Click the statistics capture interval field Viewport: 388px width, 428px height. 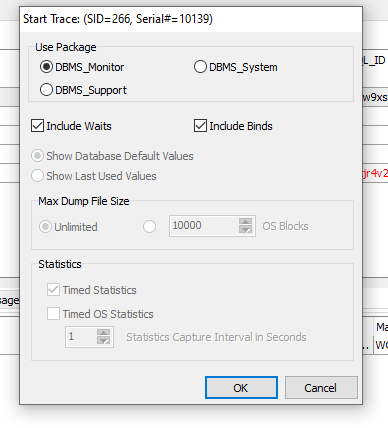[81, 337]
